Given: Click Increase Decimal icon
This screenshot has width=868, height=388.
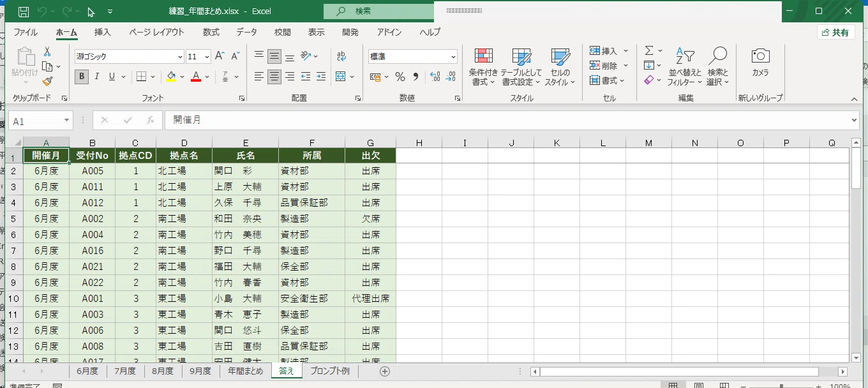Looking at the screenshot, I should tap(435, 77).
